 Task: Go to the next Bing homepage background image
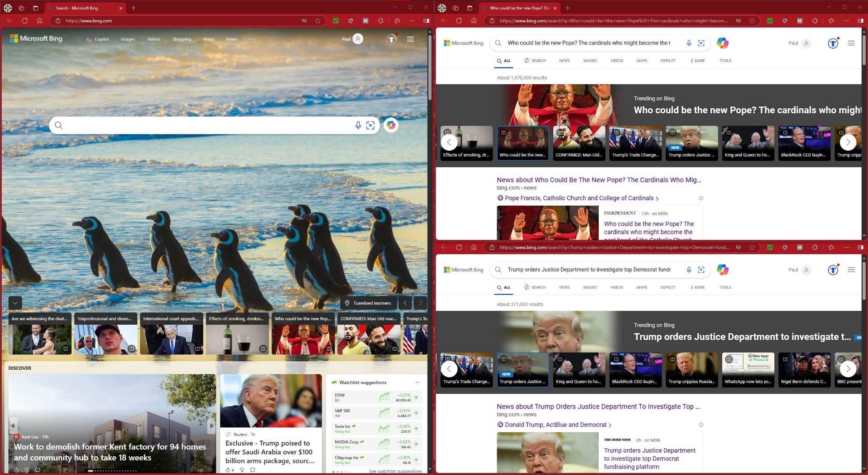pyautogui.click(x=420, y=303)
